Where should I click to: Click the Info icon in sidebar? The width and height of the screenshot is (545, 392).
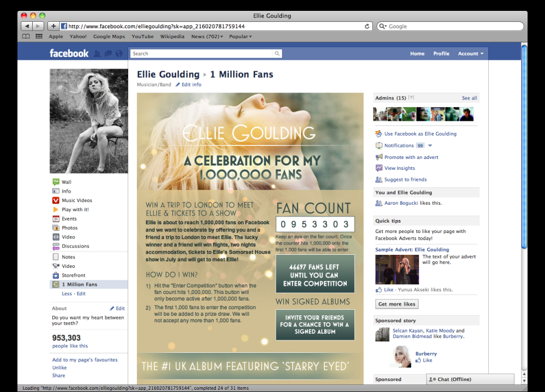pos(56,191)
